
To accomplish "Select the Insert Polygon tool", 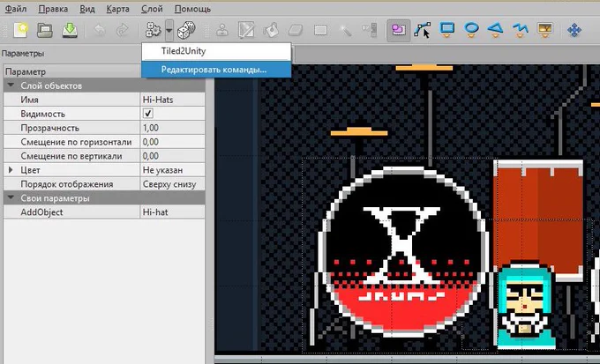I will (496, 30).
